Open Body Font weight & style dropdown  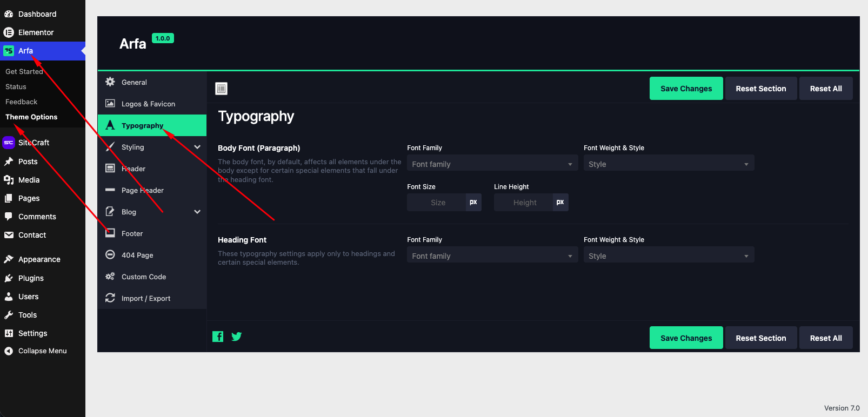tap(669, 163)
